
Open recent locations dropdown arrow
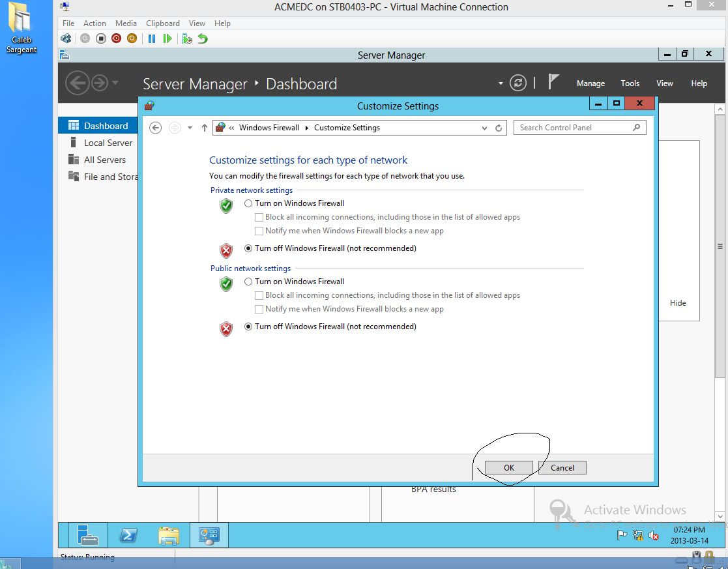pyautogui.click(x=190, y=128)
